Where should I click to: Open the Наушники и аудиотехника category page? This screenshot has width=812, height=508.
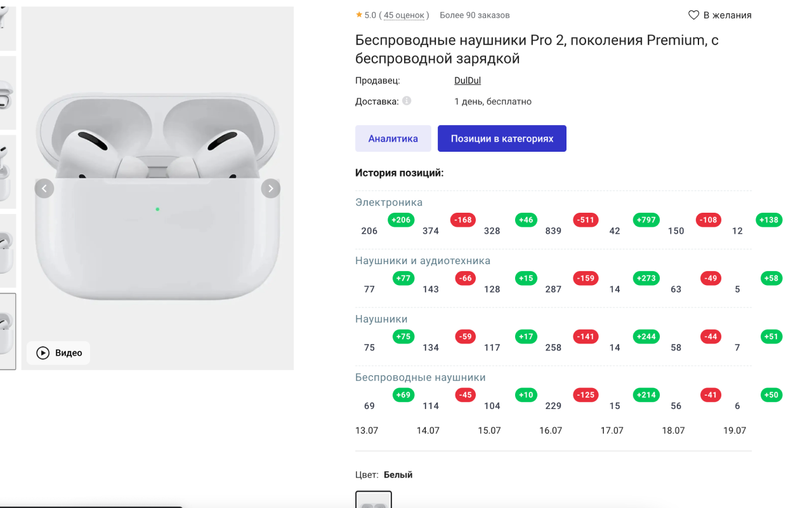[422, 260]
